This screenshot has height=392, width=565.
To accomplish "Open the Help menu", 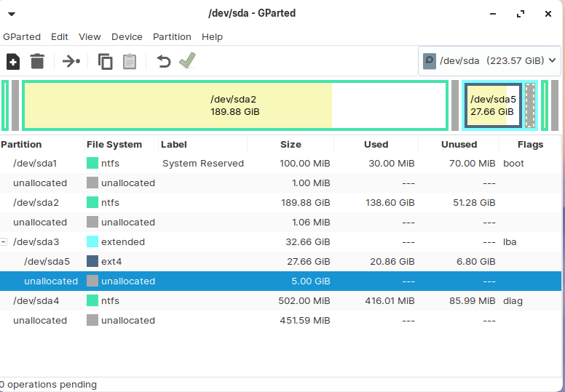I will pyautogui.click(x=212, y=36).
